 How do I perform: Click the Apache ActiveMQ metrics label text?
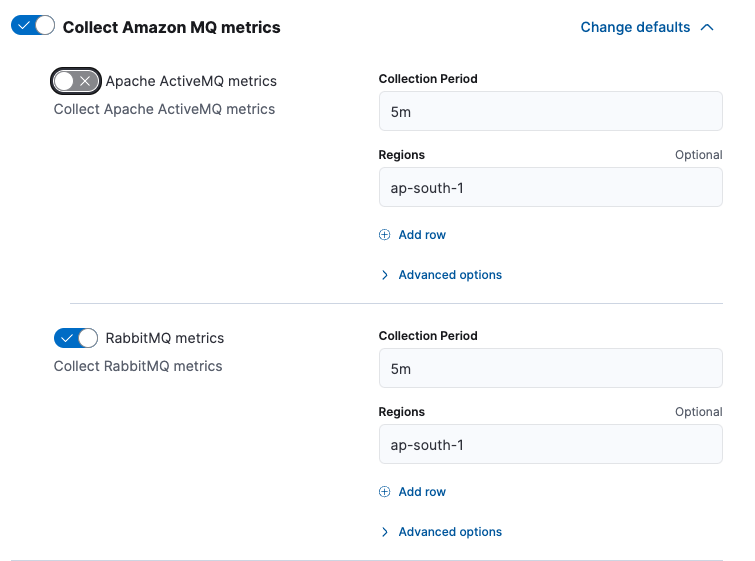[x=191, y=81]
